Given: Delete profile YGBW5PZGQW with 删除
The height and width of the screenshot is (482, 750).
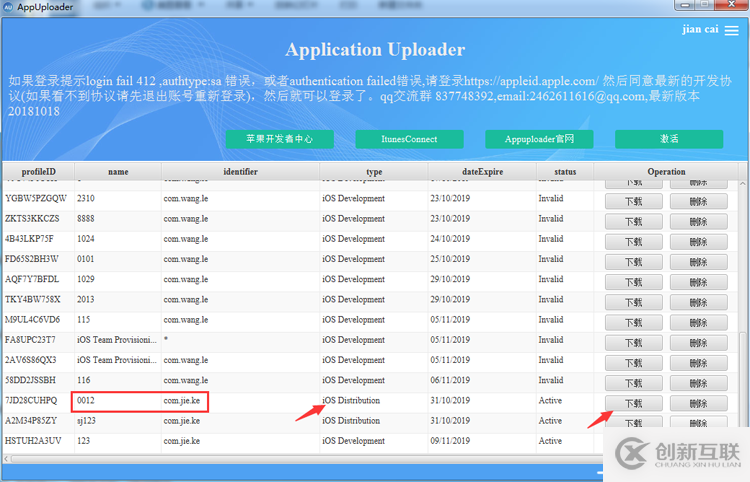Looking at the screenshot, I should click(698, 202).
